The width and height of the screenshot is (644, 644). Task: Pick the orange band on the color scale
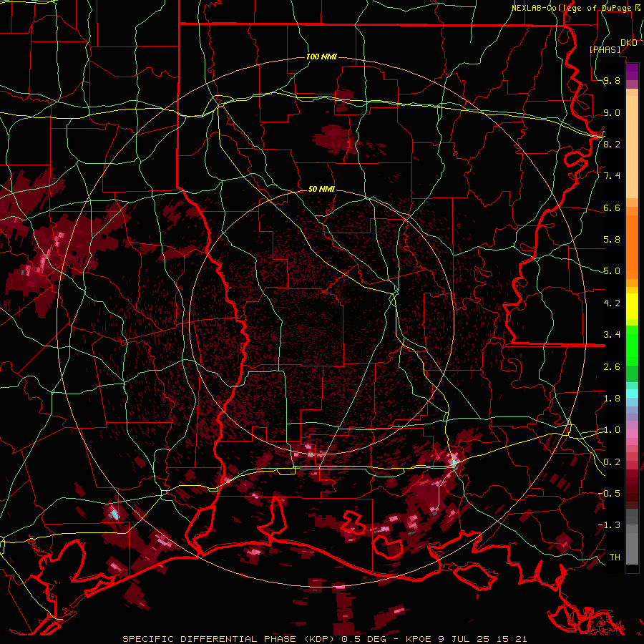coord(632,243)
